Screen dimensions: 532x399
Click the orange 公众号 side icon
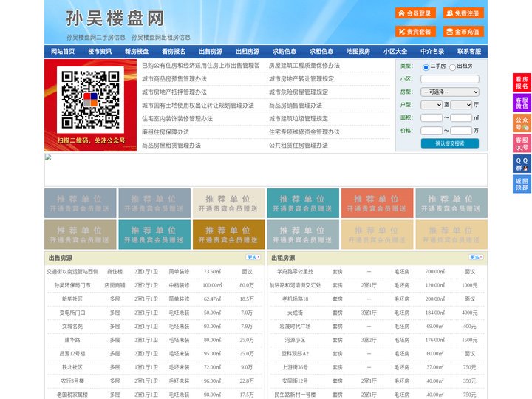pyautogui.click(x=522, y=123)
